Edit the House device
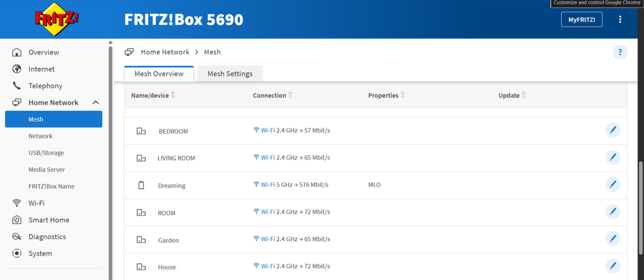This screenshot has width=644, height=280. (613, 266)
